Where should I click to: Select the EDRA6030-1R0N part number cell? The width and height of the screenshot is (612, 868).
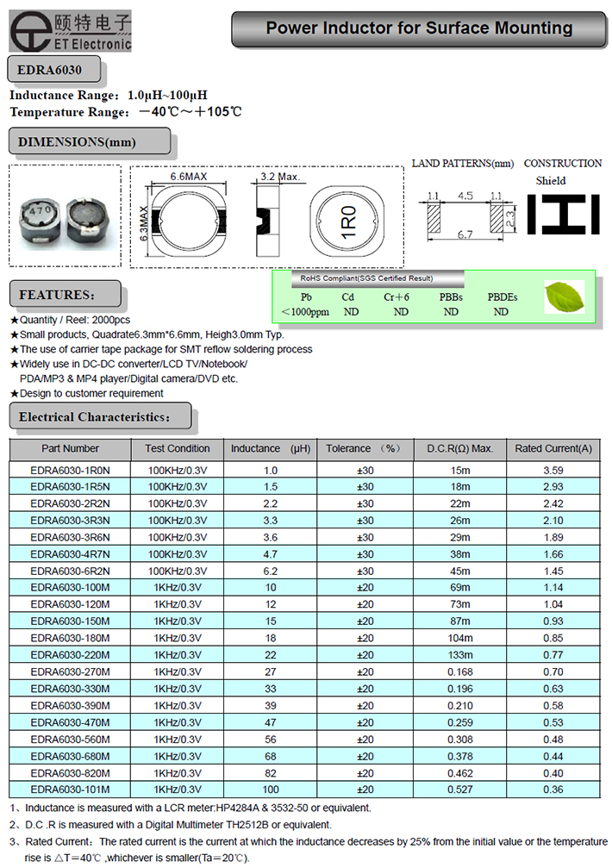point(70,471)
